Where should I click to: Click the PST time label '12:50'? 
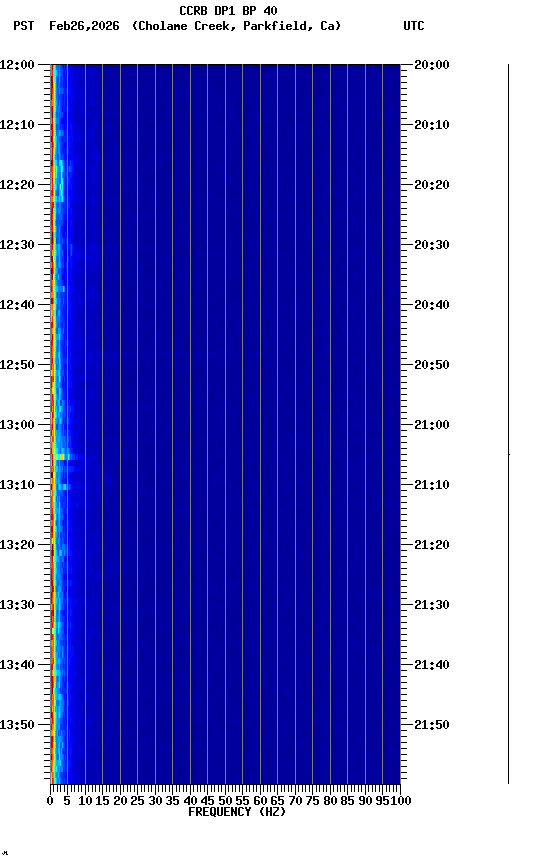17,365
